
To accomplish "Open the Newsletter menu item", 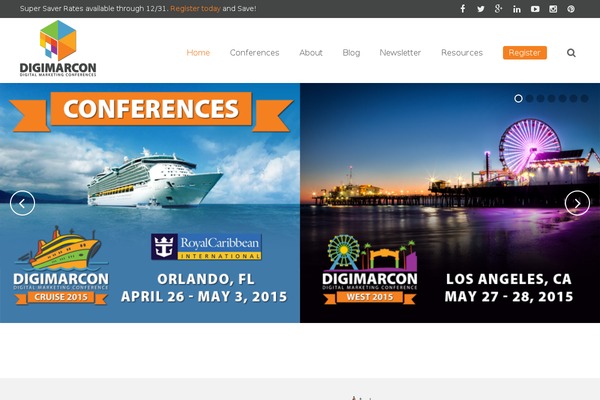I will (400, 53).
